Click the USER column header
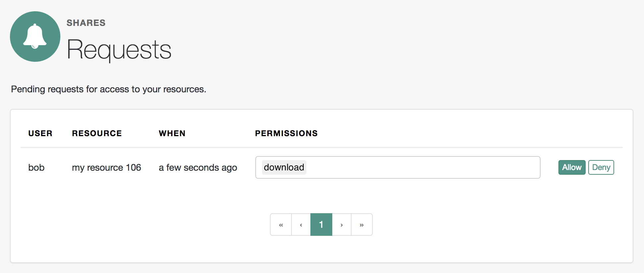The height and width of the screenshot is (273, 644). [x=40, y=133]
